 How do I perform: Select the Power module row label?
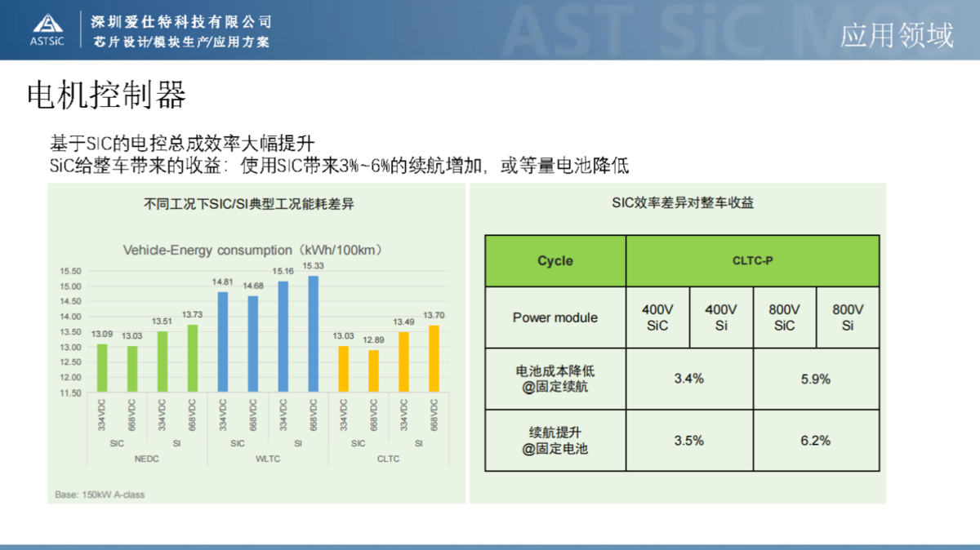(x=555, y=317)
